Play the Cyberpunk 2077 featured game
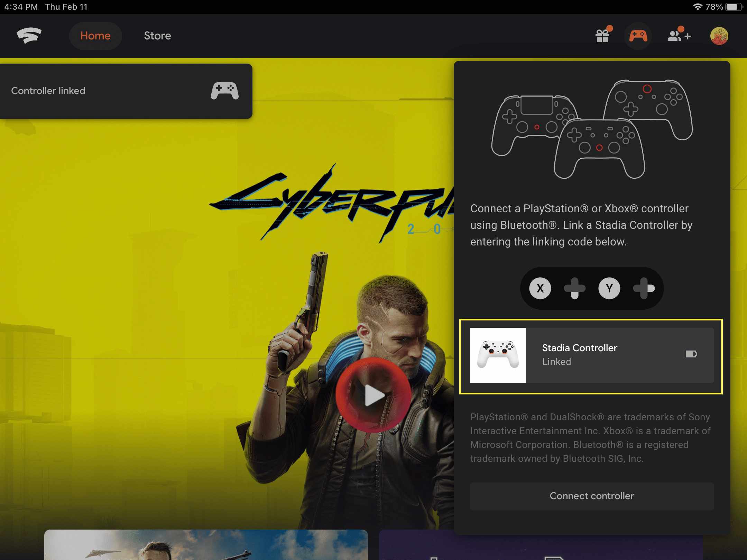This screenshot has width=747, height=560. click(x=373, y=395)
